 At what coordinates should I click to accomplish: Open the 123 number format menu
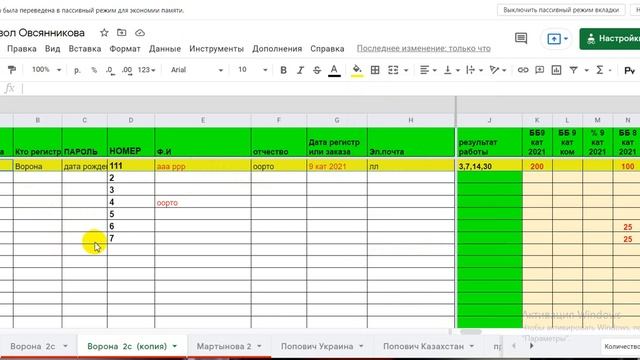tap(146, 70)
